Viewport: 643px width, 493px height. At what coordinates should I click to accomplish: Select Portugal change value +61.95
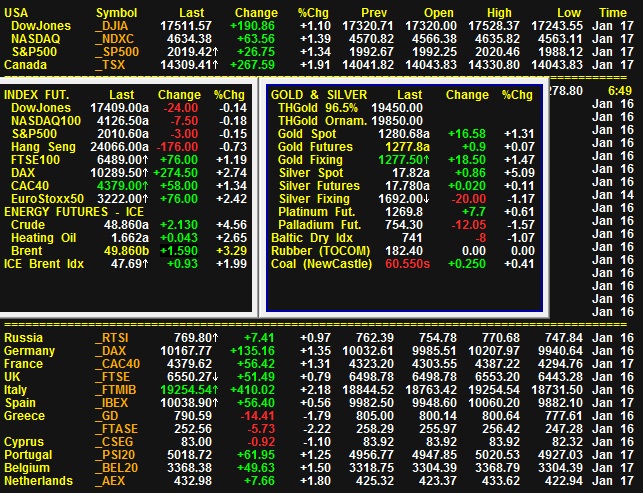point(256,455)
